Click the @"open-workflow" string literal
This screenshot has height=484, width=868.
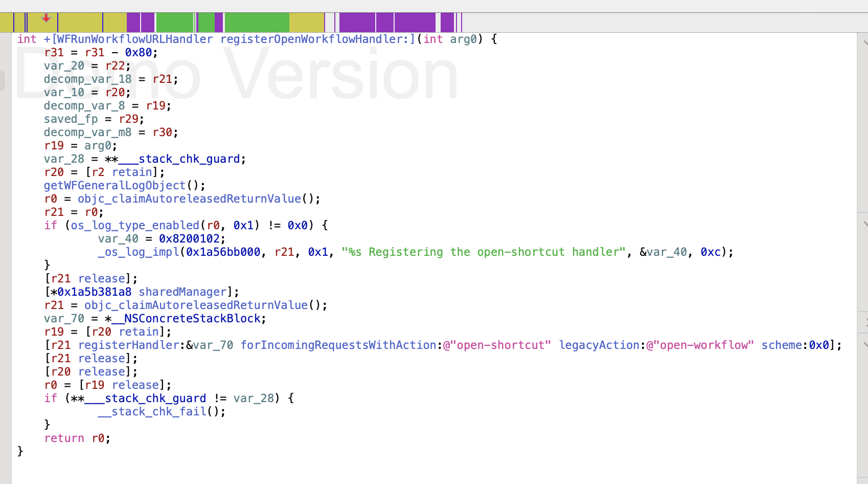click(x=700, y=345)
